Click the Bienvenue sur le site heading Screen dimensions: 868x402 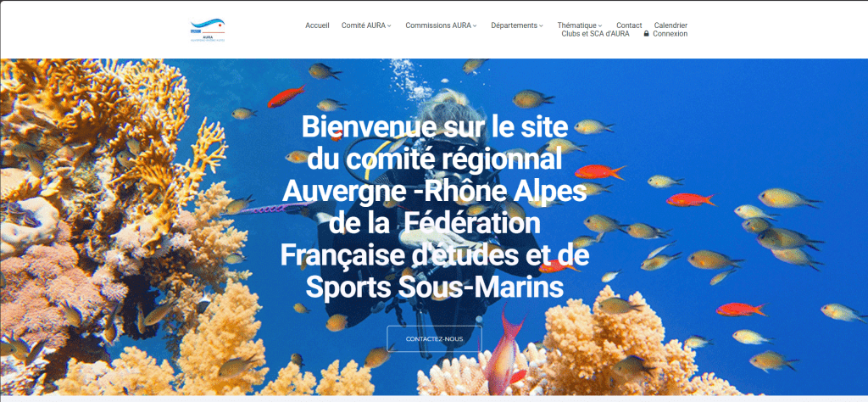point(435,128)
